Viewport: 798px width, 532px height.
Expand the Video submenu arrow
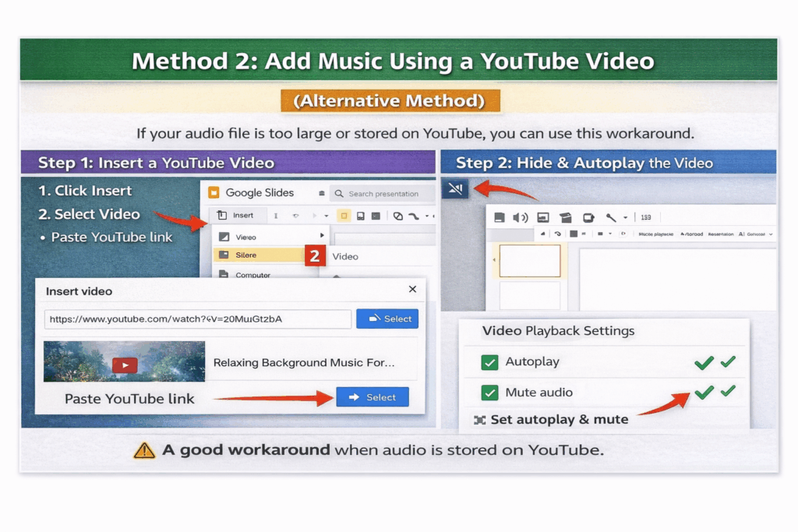click(322, 235)
